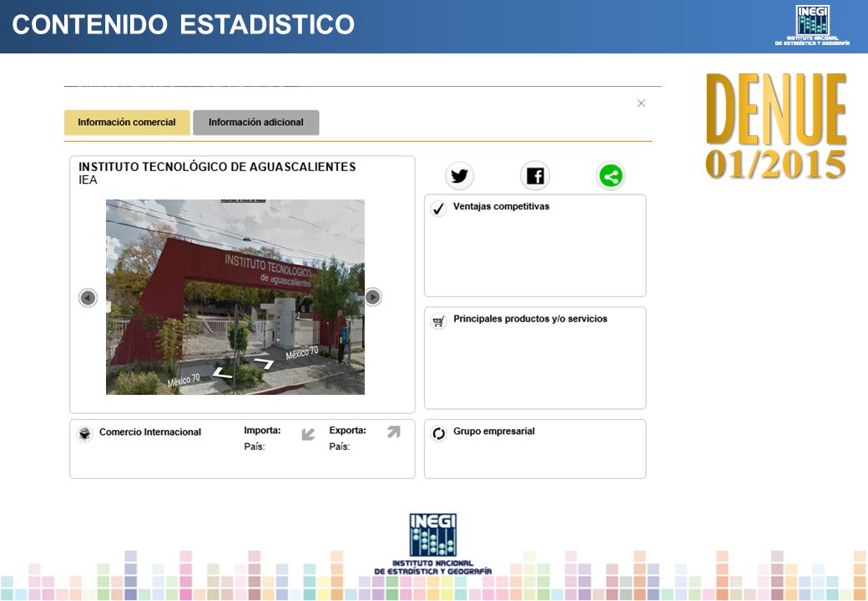Click the street view navigation chevrons

coord(244,369)
